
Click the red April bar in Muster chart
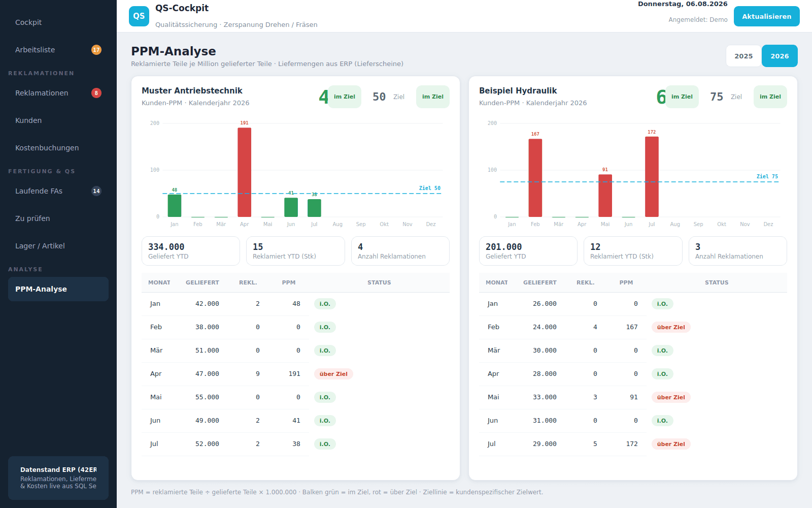coord(245,172)
